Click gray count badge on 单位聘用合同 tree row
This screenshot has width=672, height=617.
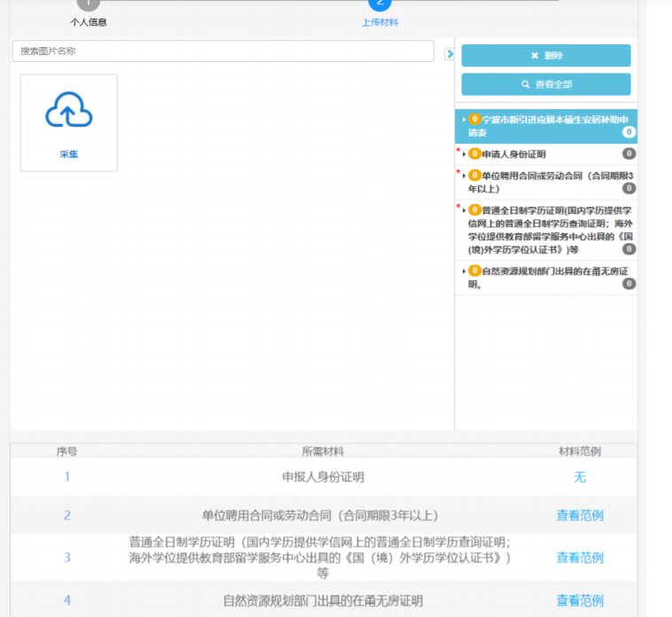(629, 188)
